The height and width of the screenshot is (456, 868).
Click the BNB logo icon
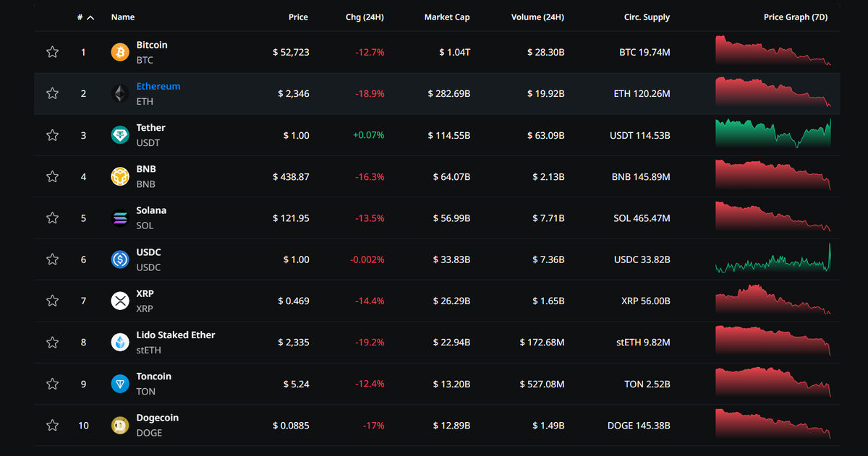coord(120,176)
